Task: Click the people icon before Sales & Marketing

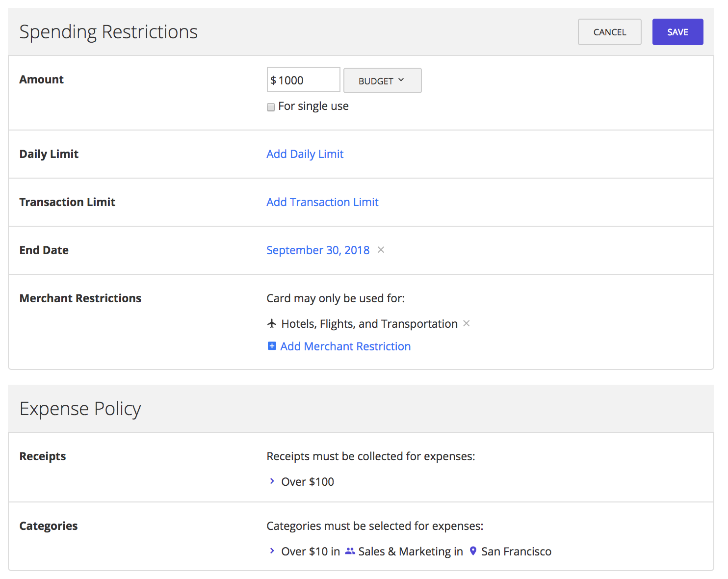Action: (x=350, y=551)
